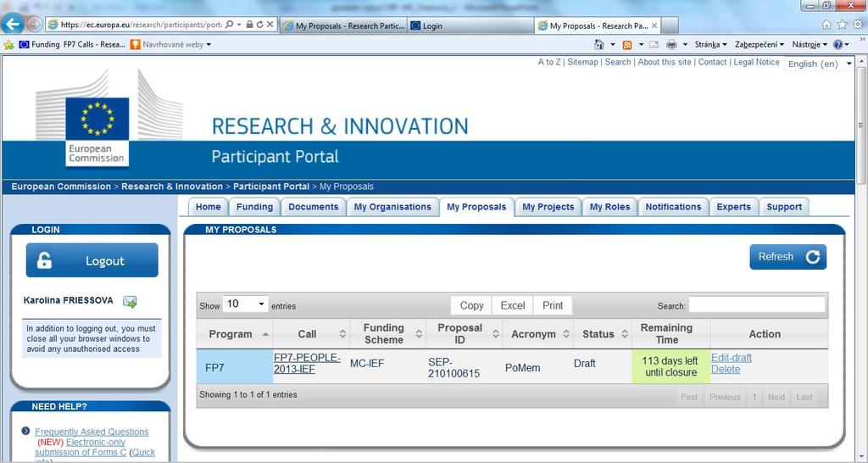Open Frequently Asked Questions help link

click(92, 432)
